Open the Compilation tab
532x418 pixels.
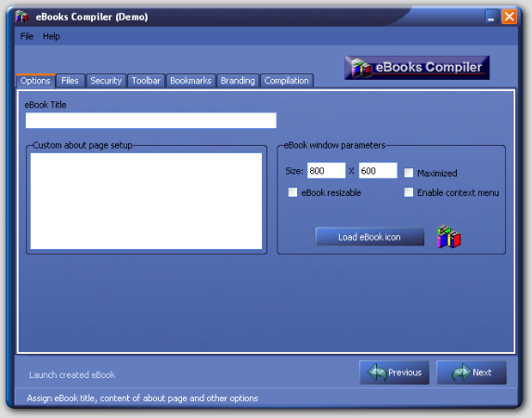(x=287, y=81)
